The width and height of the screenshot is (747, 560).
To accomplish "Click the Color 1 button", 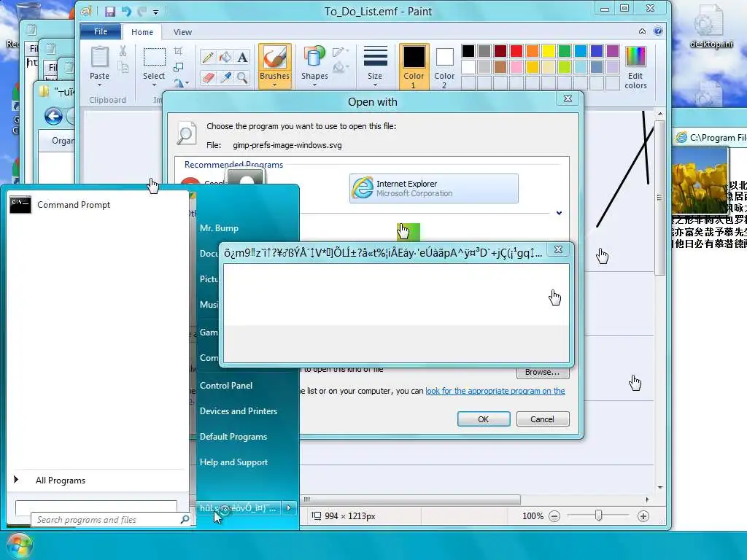I will tap(414, 66).
